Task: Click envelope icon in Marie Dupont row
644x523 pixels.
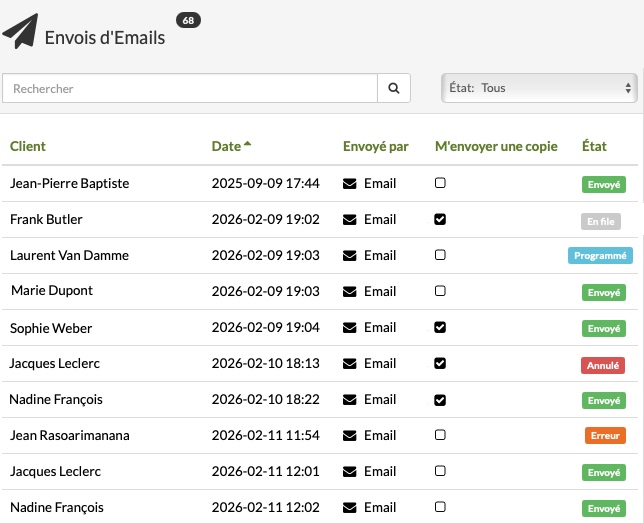Action: [x=350, y=292]
